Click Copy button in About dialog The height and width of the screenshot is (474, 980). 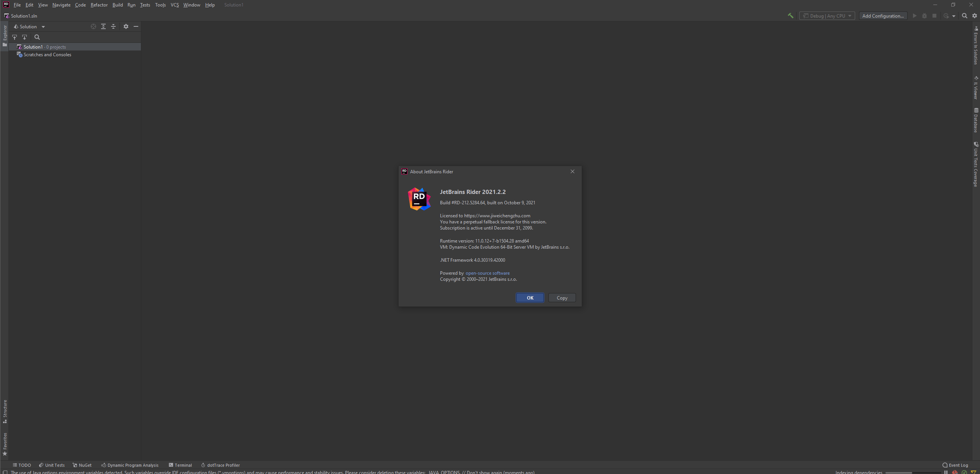coord(562,298)
